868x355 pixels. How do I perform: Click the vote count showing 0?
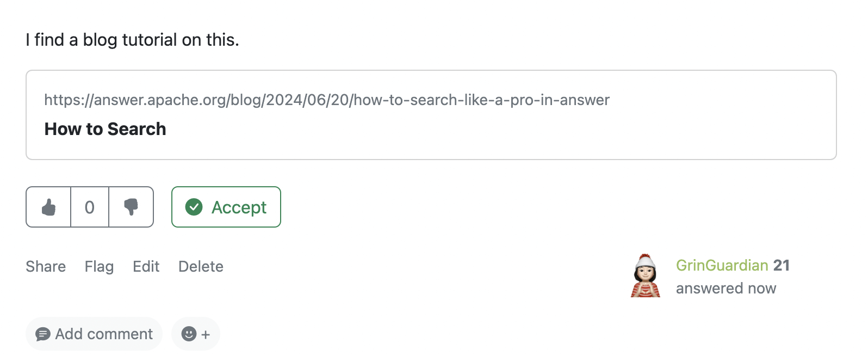(89, 207)
